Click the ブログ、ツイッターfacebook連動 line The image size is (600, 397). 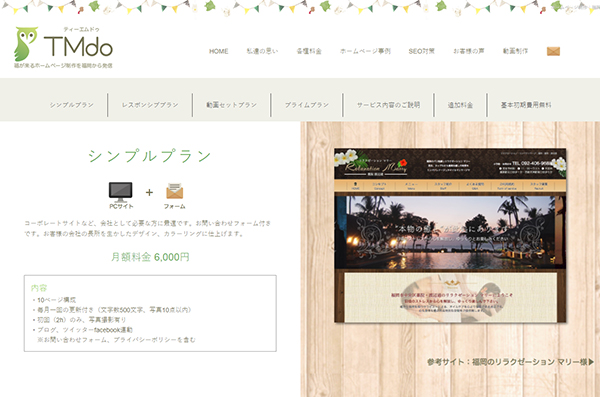pos(82,330)
